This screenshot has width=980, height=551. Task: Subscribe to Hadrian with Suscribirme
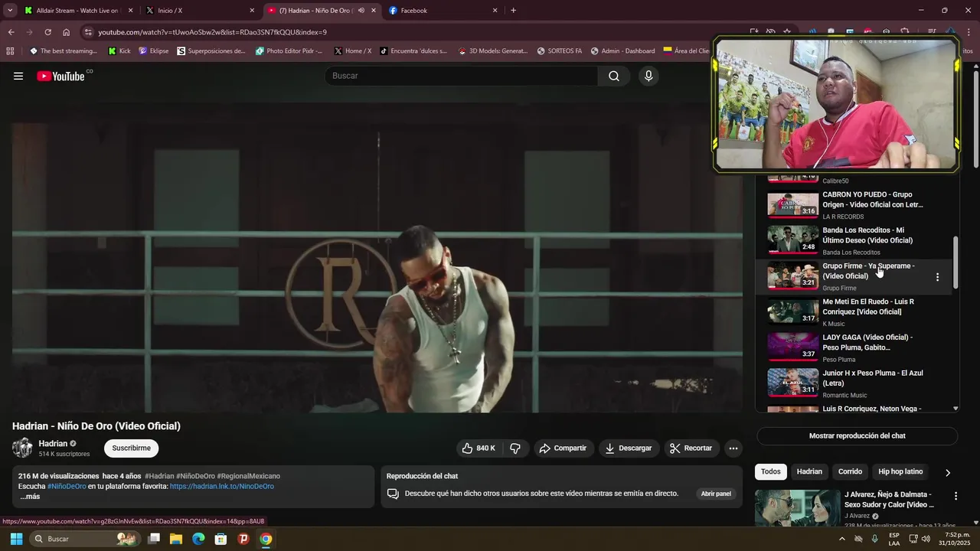[x=132, y=448]
